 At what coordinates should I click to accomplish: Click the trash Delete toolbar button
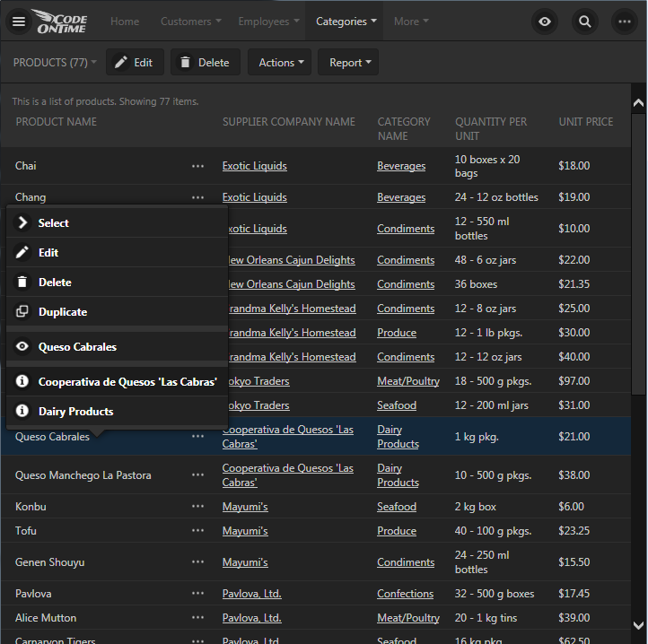pos(206,63)
